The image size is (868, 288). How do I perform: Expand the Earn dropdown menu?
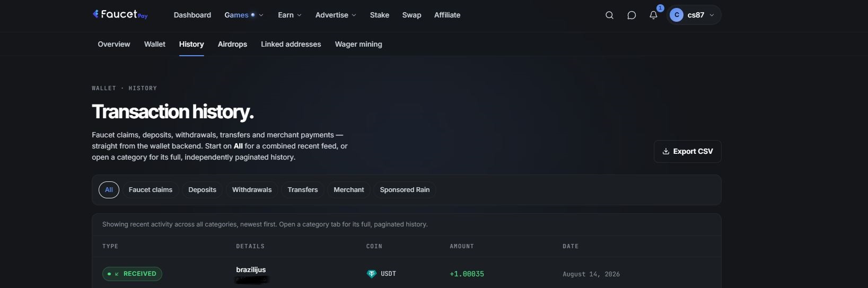point(290,15)
